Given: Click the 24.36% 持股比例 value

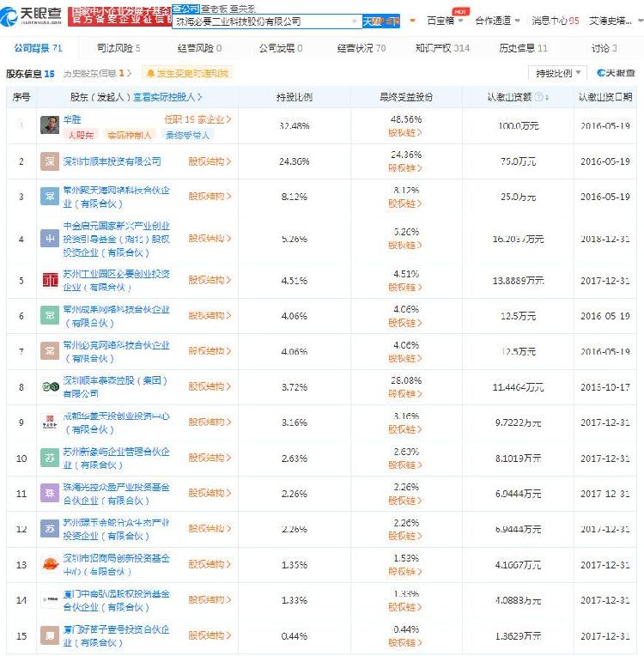Looking at the screenshot, I should (x=295, y=161).
